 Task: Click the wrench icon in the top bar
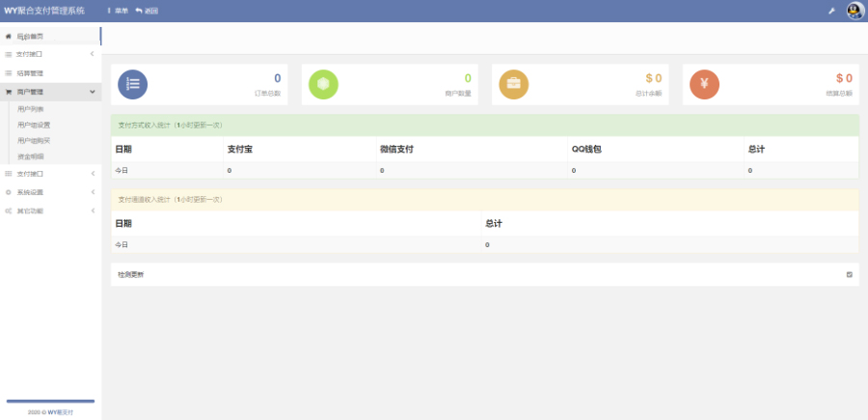pyautogui.click(x=831, y=11)
